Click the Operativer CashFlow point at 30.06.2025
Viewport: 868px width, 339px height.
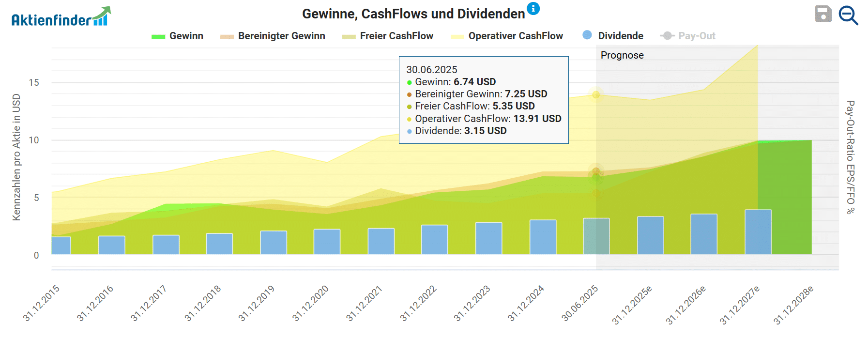point(596,95)
